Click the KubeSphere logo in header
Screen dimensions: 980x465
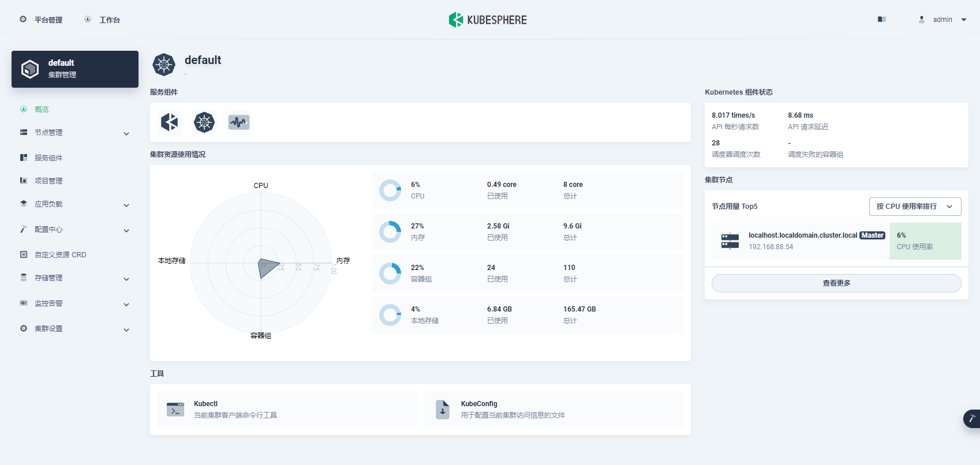coord(488,20)
